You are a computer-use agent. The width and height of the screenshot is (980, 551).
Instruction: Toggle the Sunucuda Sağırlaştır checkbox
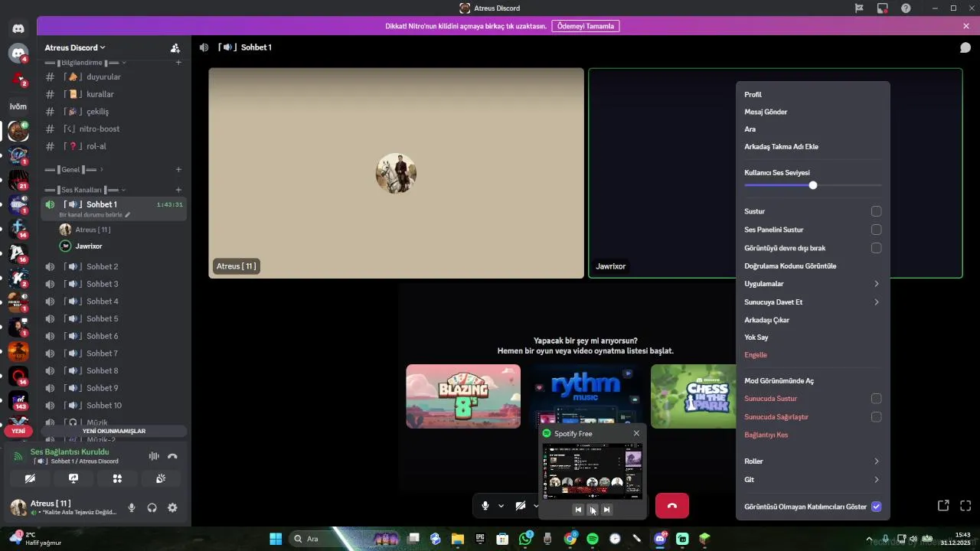tap(876, 417)
